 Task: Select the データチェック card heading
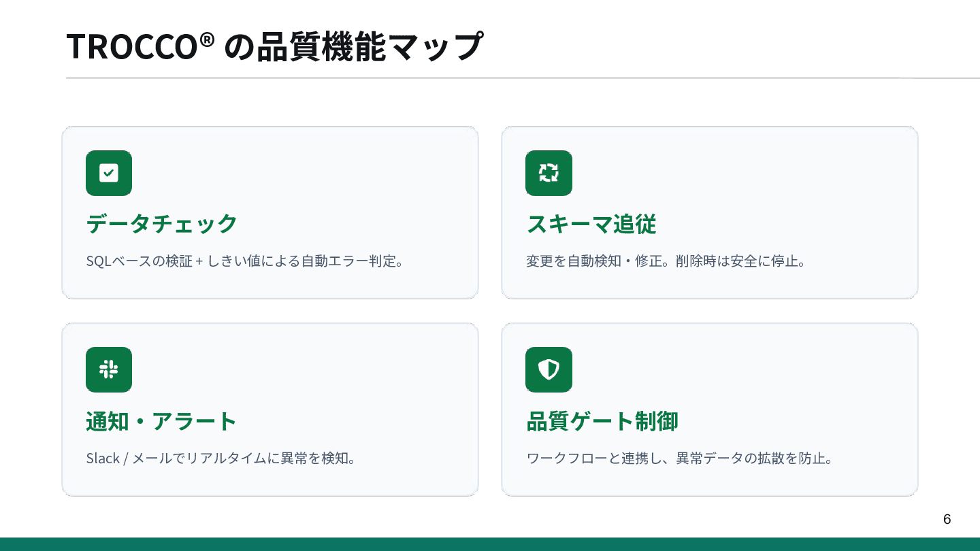162,224
